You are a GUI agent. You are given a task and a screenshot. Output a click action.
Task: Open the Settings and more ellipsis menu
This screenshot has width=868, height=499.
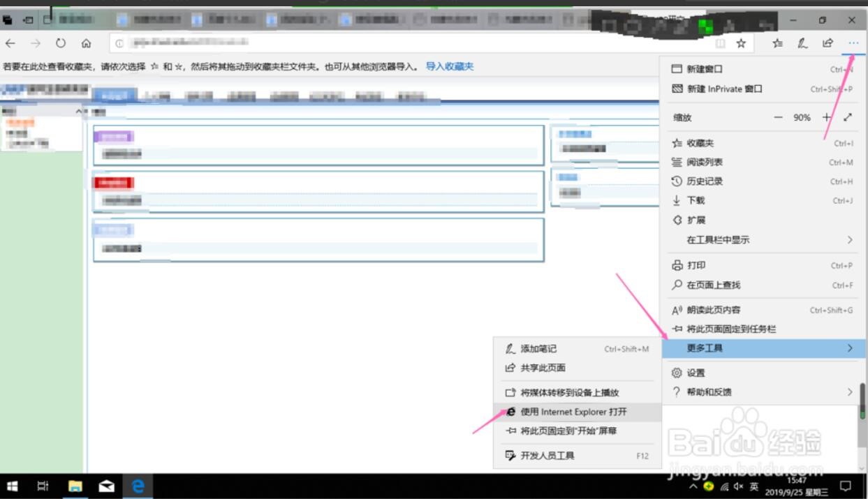pyautogui.click(x=853, y=43)
